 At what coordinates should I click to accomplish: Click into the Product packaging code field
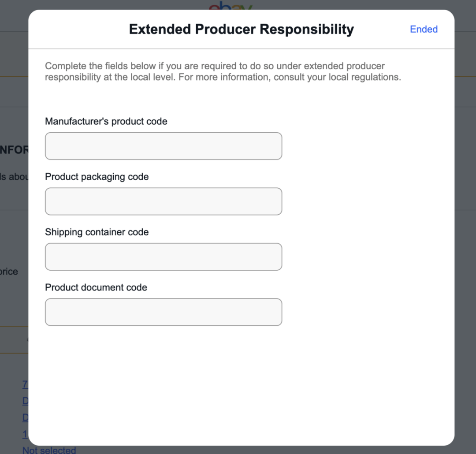[x=164, y=201]
